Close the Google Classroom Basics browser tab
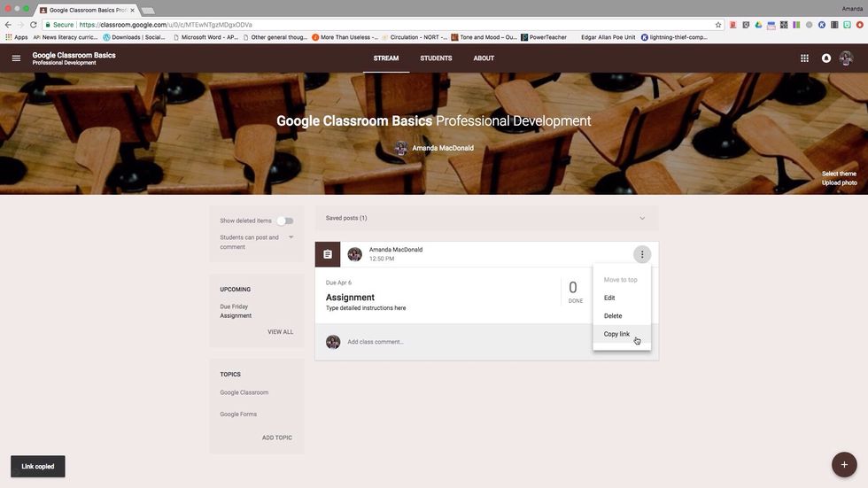This screenshot has height=488, width=868. (x=132, y=10)
